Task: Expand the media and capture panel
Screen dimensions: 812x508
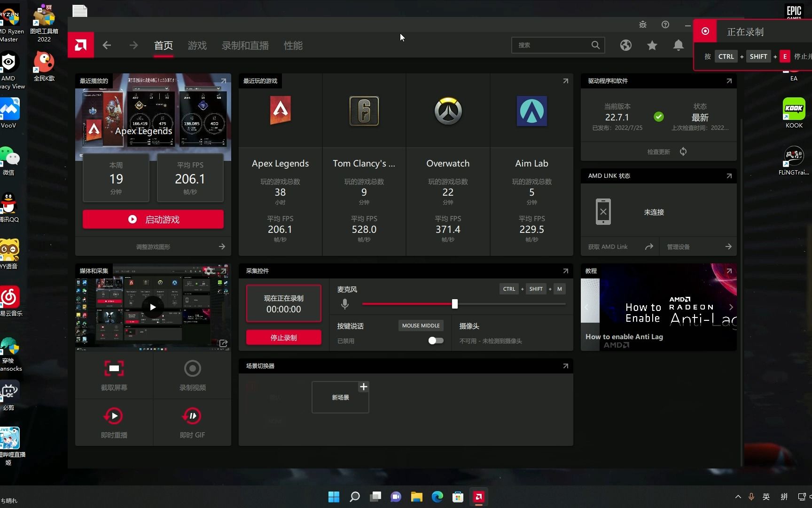Action: (223, 271)
